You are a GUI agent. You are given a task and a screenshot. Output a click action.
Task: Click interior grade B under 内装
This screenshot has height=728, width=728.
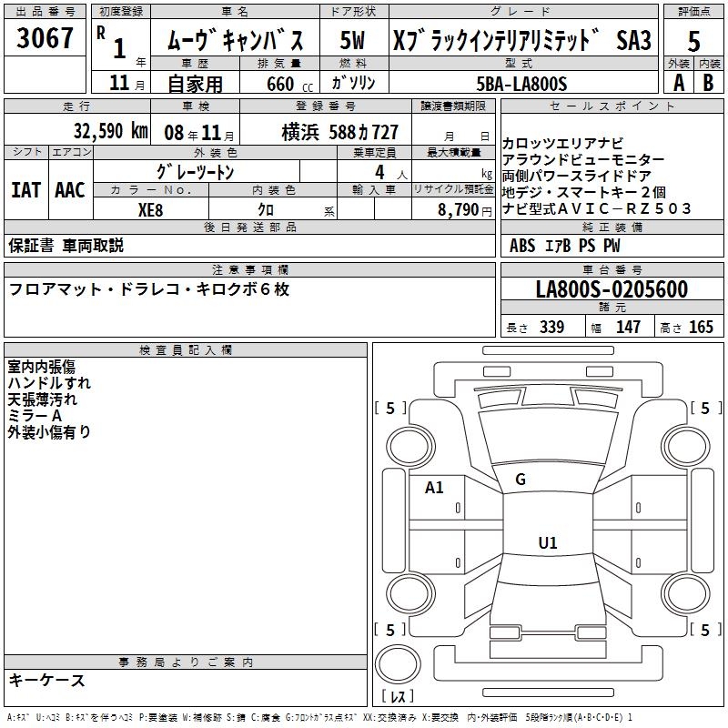pyautogui.click(x=708, y=83)
